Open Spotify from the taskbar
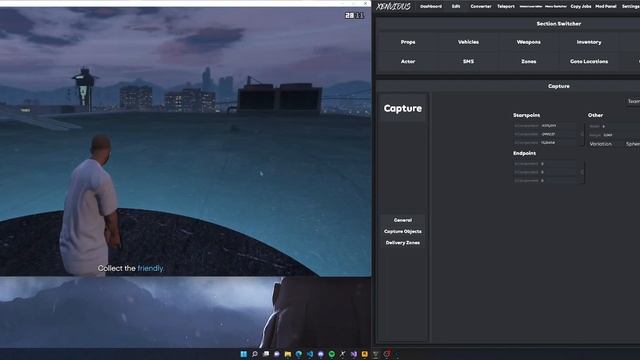The height and width of the screenshot is (360, 640). [331, 354]
